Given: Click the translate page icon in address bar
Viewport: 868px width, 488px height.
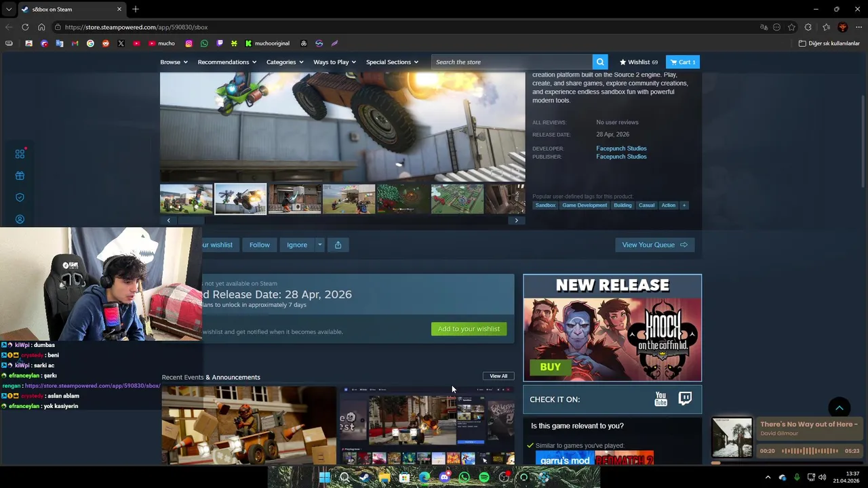Looking at the screenshot, I should point(764,27).
